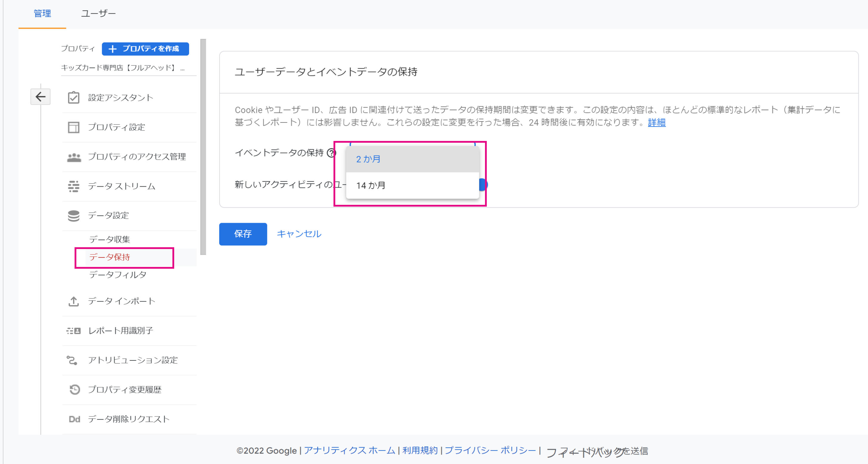
Task: Click the レポート用識別子 icon
Action: coord(73,331)
